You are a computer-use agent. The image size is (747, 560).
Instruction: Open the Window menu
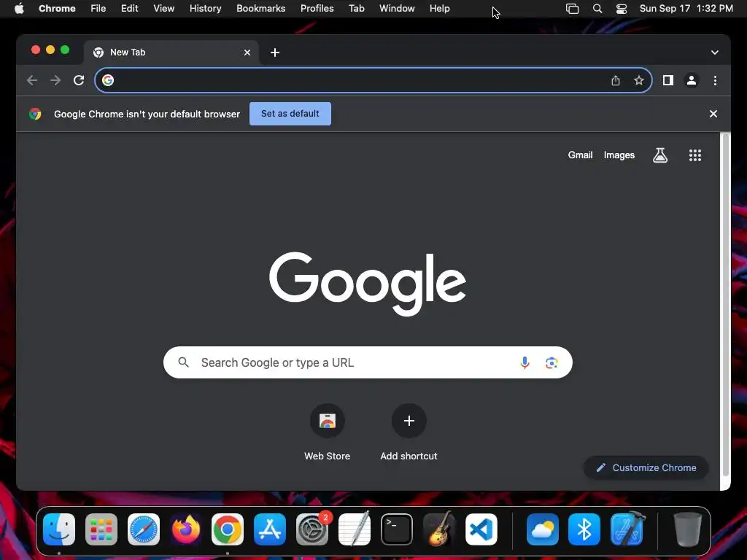click(397, 9)
